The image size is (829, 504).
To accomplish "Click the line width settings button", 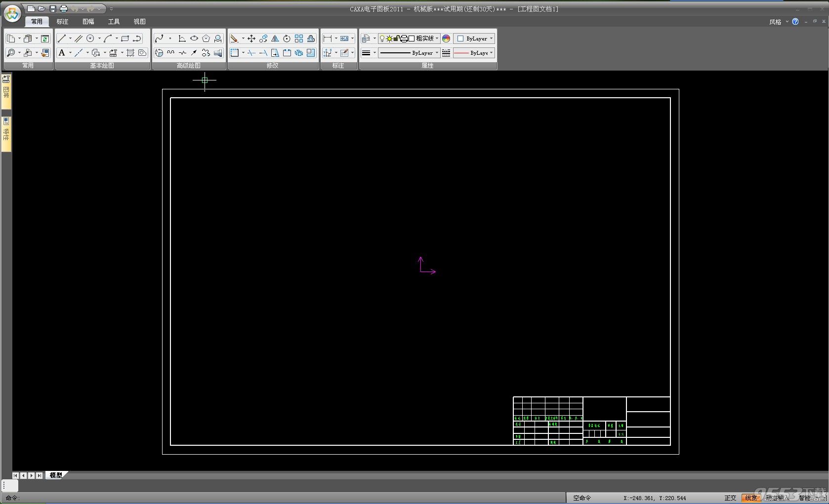I will [366, 53].
